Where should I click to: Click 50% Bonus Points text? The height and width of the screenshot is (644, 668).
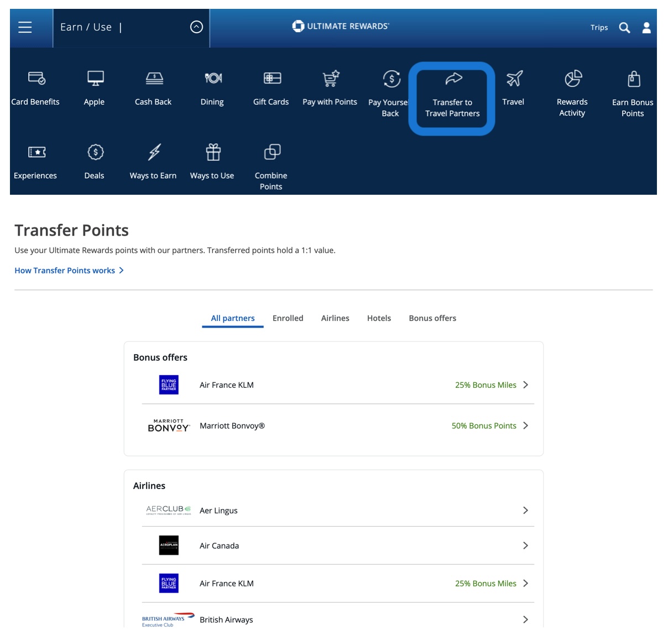pyautogui.click(x=484, y=425)
